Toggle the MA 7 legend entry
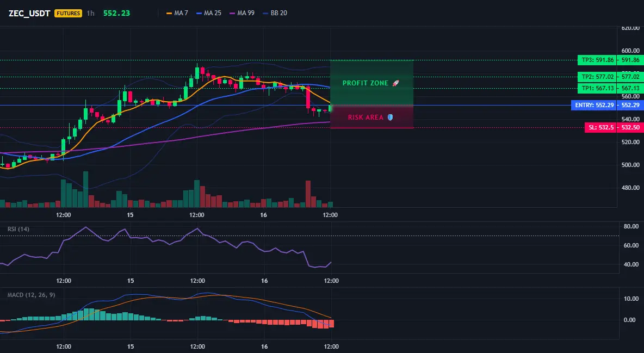 (x=177, y=13)
